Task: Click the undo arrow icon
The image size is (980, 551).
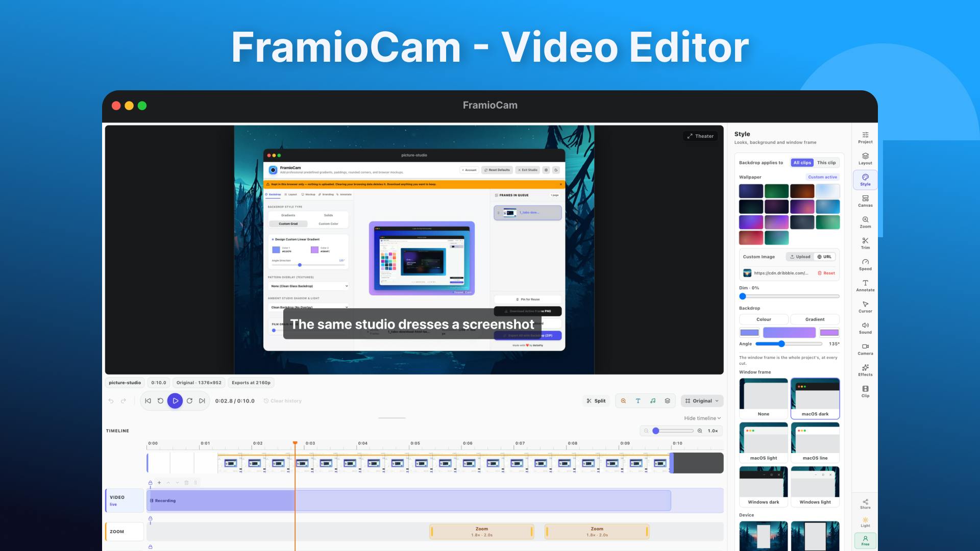Action: point(111,401)
